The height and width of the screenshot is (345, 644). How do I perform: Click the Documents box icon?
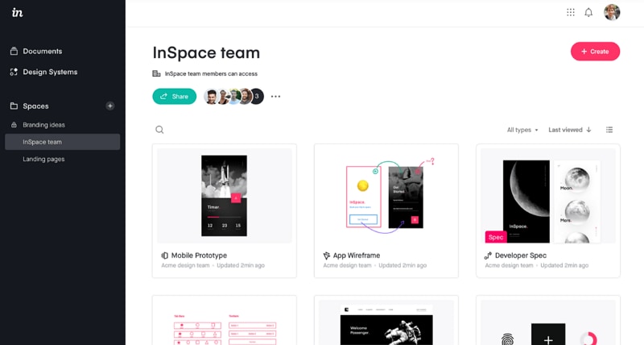pos(14,51)
